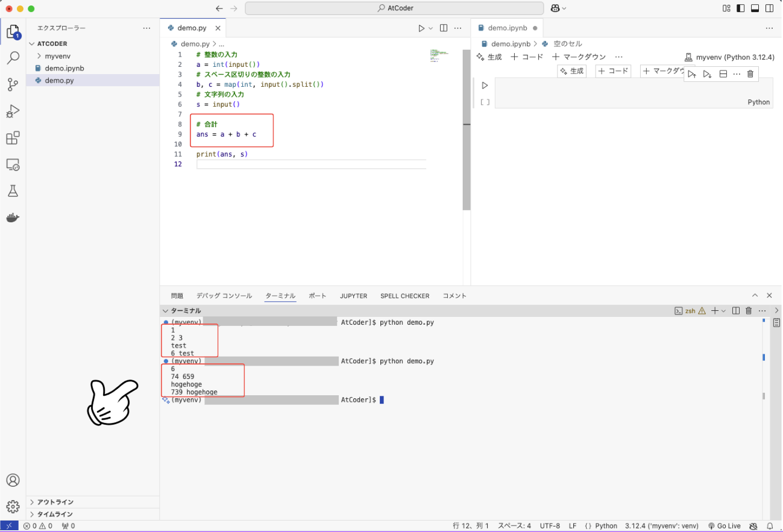Image resolution: width=783 pixels, height=532 pixels.
Task: Toggle the secondary sidebar visibility
Action: point(769,8)
